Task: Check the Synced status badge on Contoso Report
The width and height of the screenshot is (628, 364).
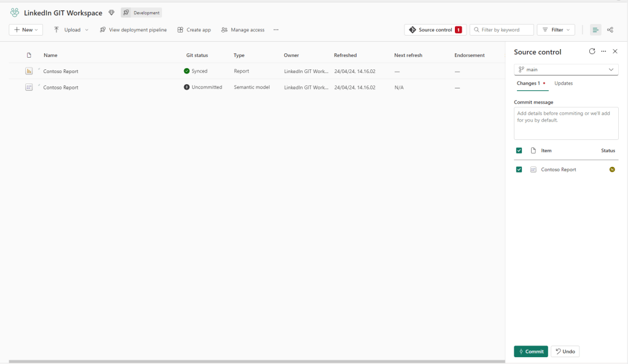Action: [187, 71]
